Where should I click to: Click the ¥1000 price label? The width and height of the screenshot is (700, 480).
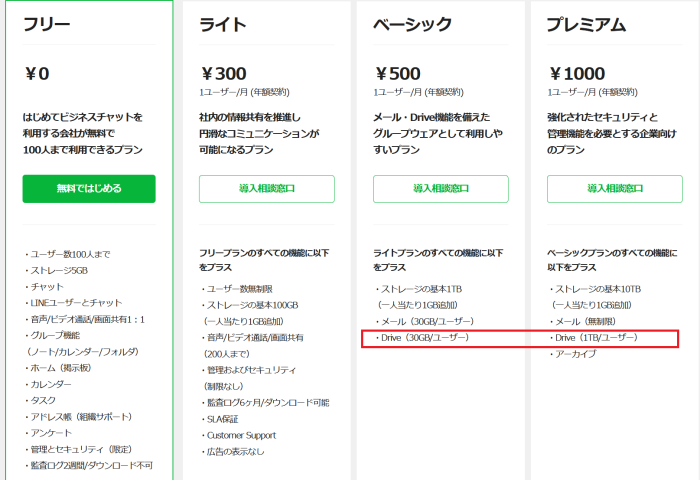577,74
